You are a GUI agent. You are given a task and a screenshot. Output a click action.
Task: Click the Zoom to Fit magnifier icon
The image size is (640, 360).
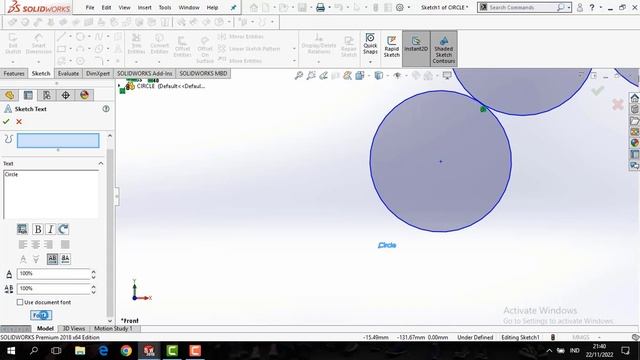pos(299,76)
